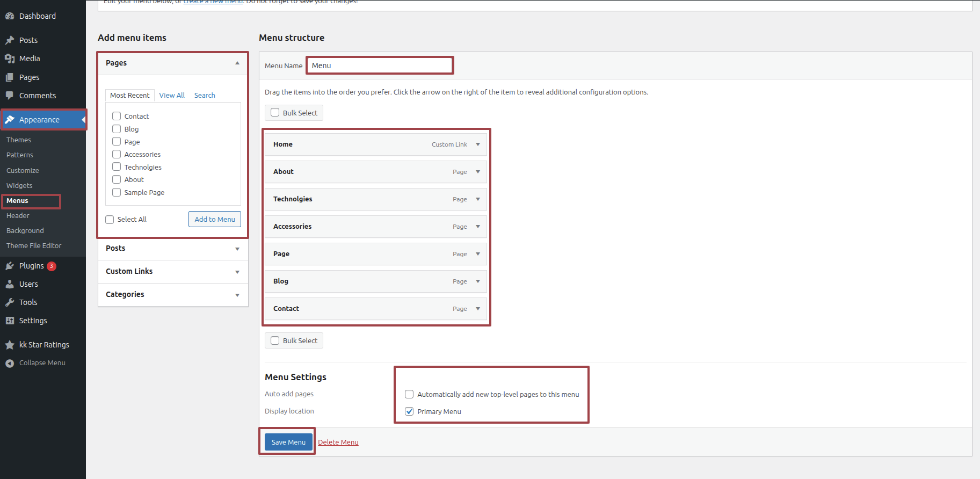Click the Tools wrench icon
This screenshot has width=980, height=479.
pyautogui.click(x=10, y=302)
